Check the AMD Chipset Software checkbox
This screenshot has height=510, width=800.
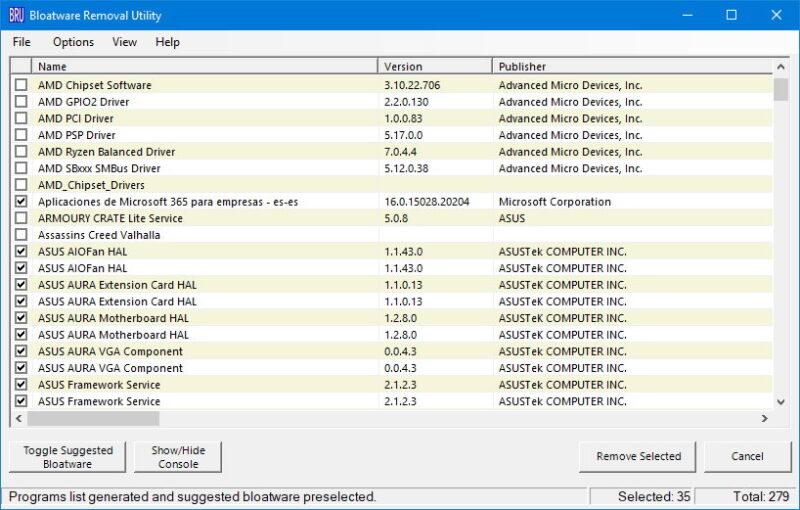pyautogui.click(x=21, y=85)
